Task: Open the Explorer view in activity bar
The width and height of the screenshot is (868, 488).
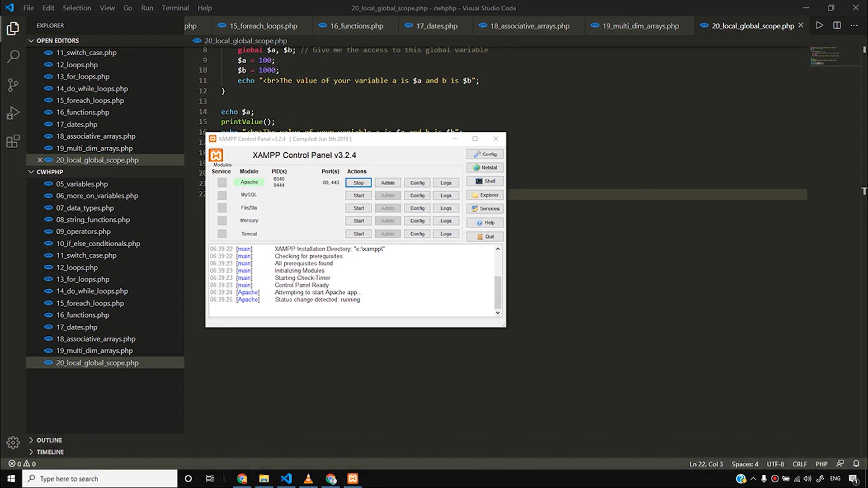Action: [13, 29]
